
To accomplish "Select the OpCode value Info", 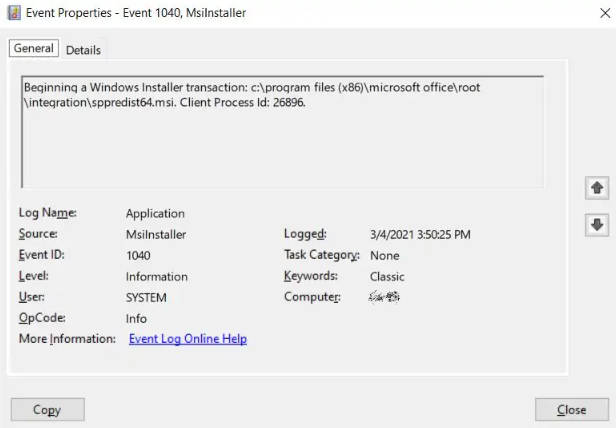I will 136,319.
